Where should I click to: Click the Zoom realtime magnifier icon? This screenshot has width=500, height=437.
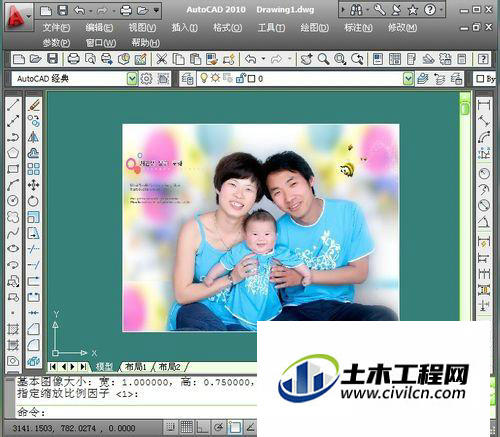pyautogui.click(x=323, y=59)
